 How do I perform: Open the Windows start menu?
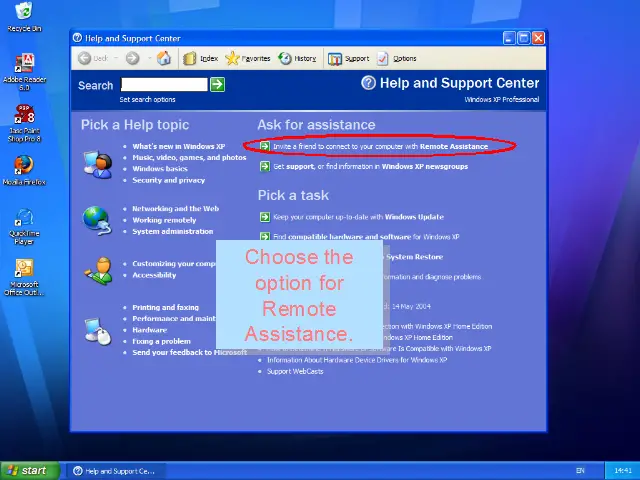click(30, 471)
